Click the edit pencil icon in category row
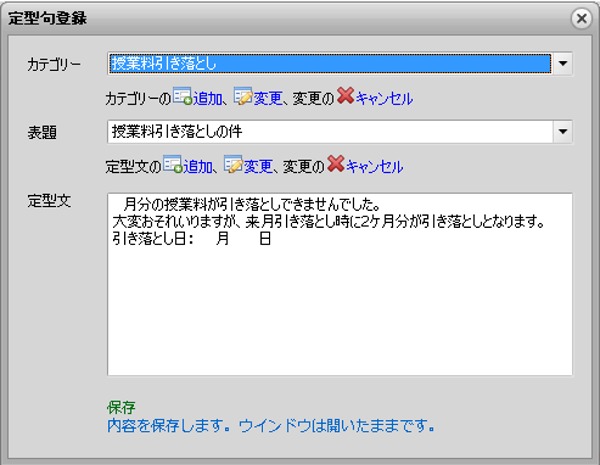The width and height of the screenshot is (600, 465). pyautogui.click(x=243, y=96)
